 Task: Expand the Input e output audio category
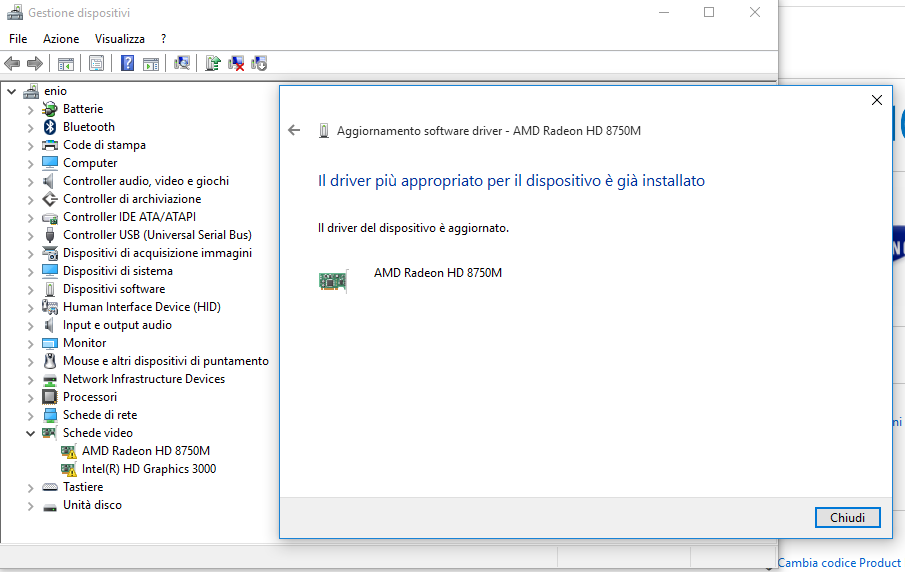click(31, 326)
